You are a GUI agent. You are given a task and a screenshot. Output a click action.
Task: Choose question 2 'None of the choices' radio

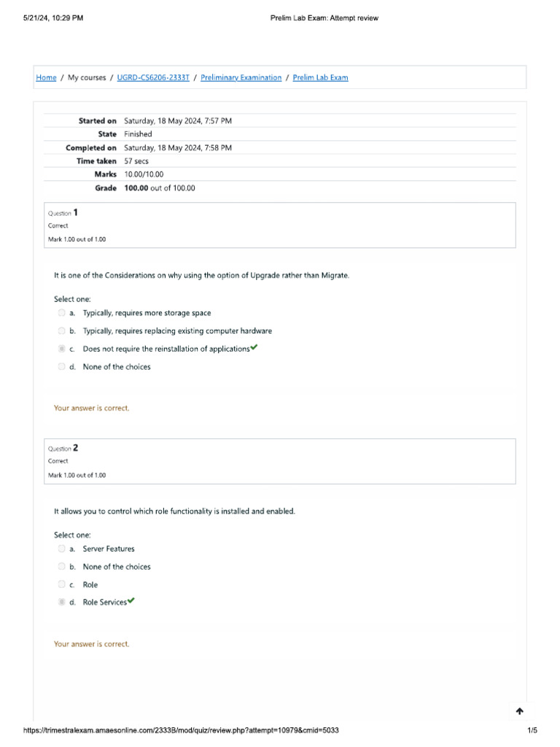point(62,567)
